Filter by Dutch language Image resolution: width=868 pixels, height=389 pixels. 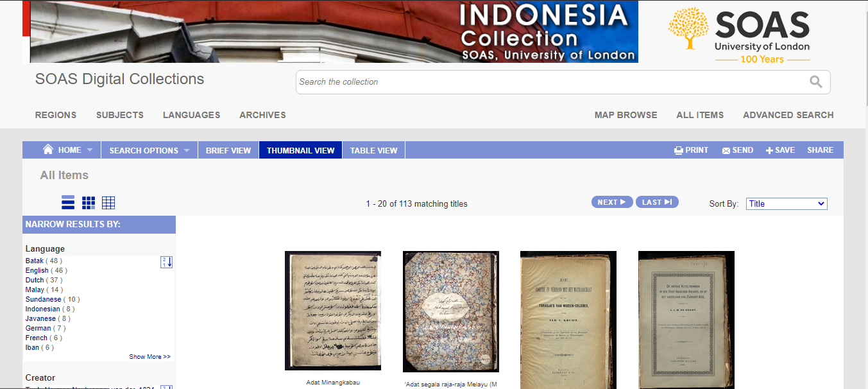click(x=35, y=280)
